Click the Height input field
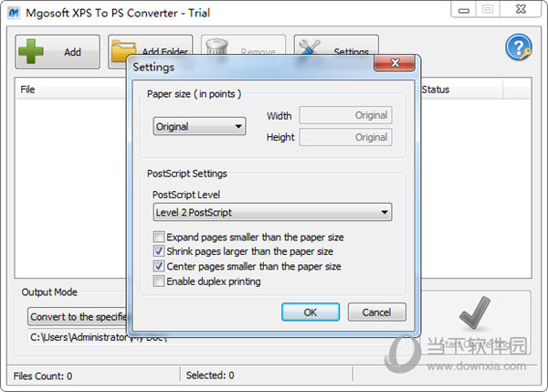Viewport: 548px width, 392px height. click(x=345, y=137)
